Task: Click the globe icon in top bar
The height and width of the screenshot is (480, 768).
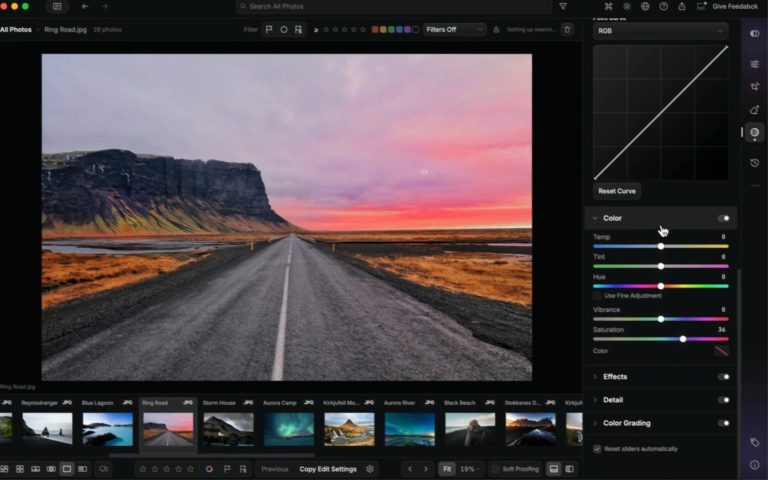Action: 645,6
